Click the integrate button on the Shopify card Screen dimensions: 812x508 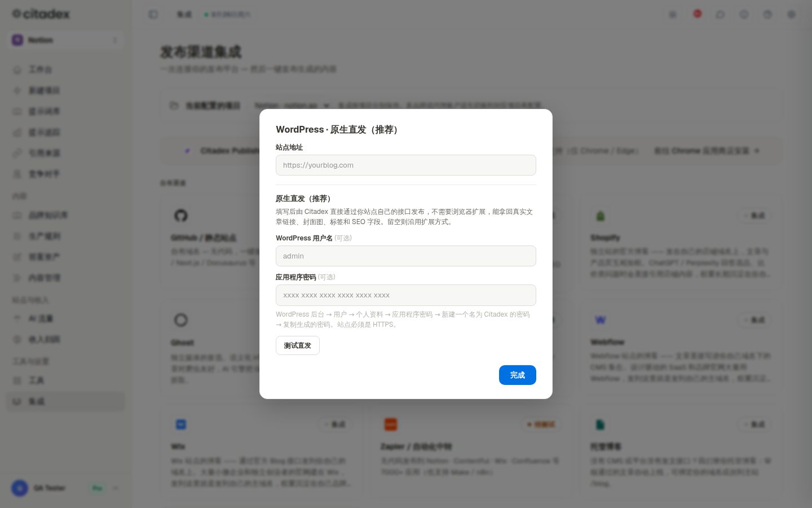tap(754, 216)
